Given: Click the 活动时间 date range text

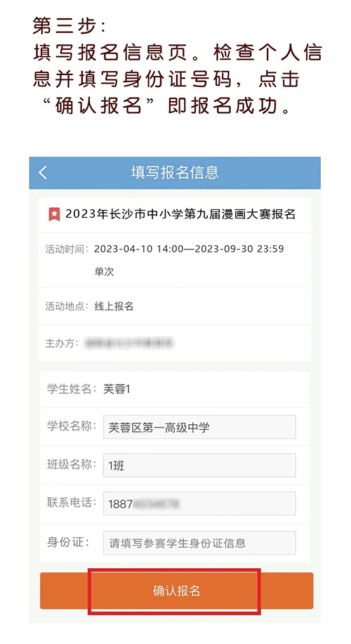Looking at the screenshot, I should [189, 249].
